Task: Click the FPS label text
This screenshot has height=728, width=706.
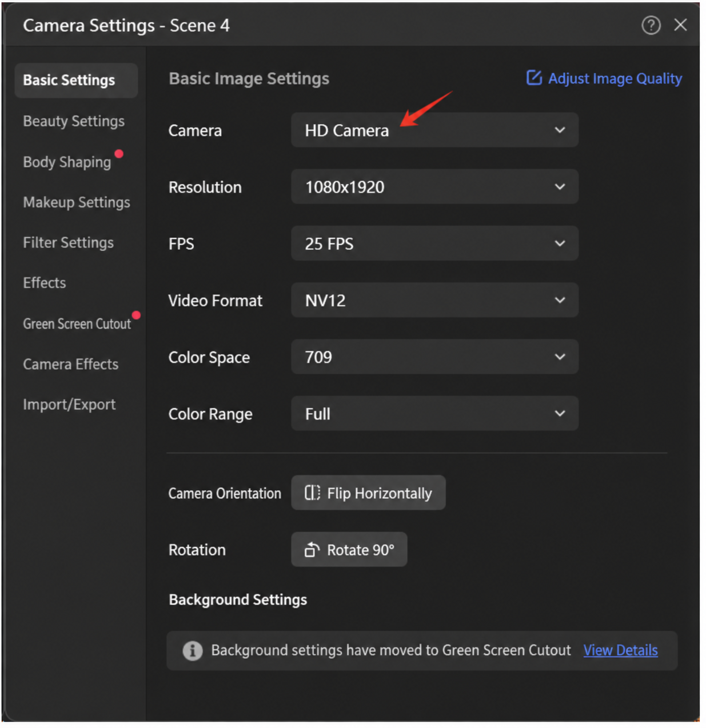Action: [x=181, y=244]
